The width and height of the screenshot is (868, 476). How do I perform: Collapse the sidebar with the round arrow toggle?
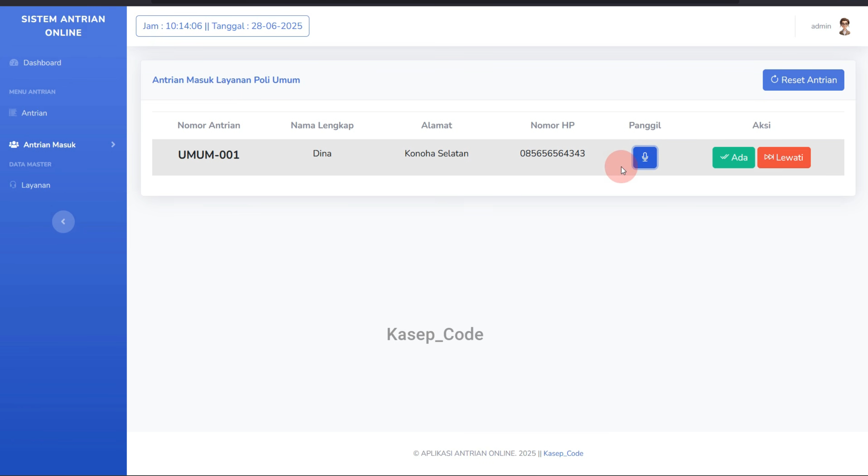tap(63, 222)
